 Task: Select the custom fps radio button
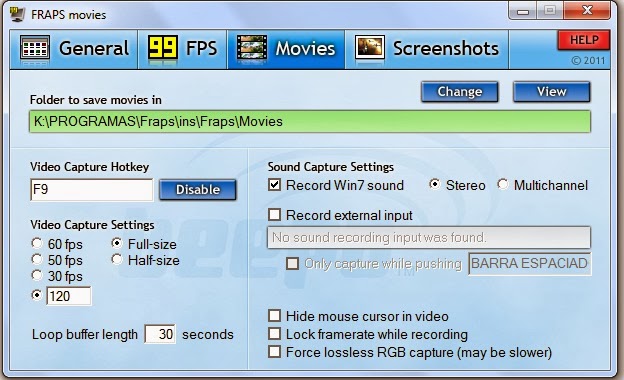tap(37, 295)
